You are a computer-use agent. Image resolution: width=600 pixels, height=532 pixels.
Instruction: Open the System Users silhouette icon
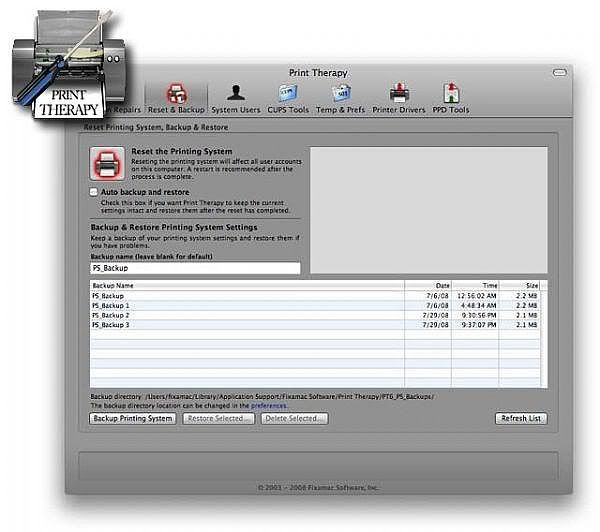[x=236, y=93]
